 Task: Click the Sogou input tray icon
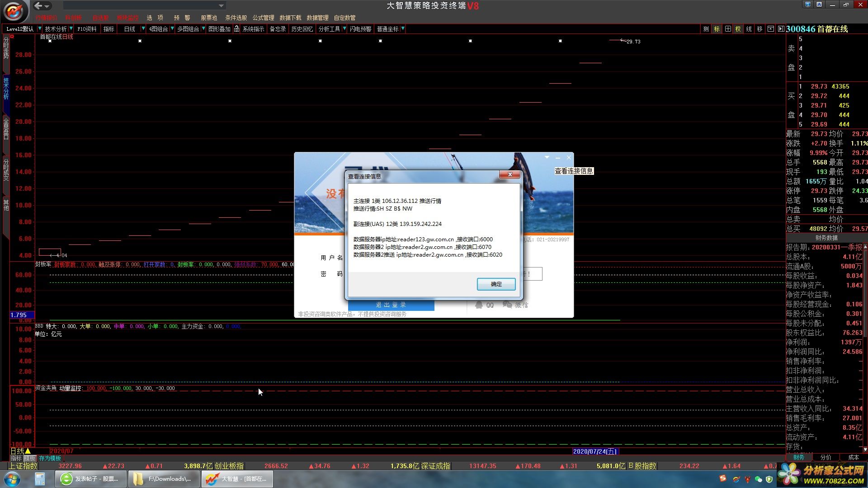click(723, 479)
